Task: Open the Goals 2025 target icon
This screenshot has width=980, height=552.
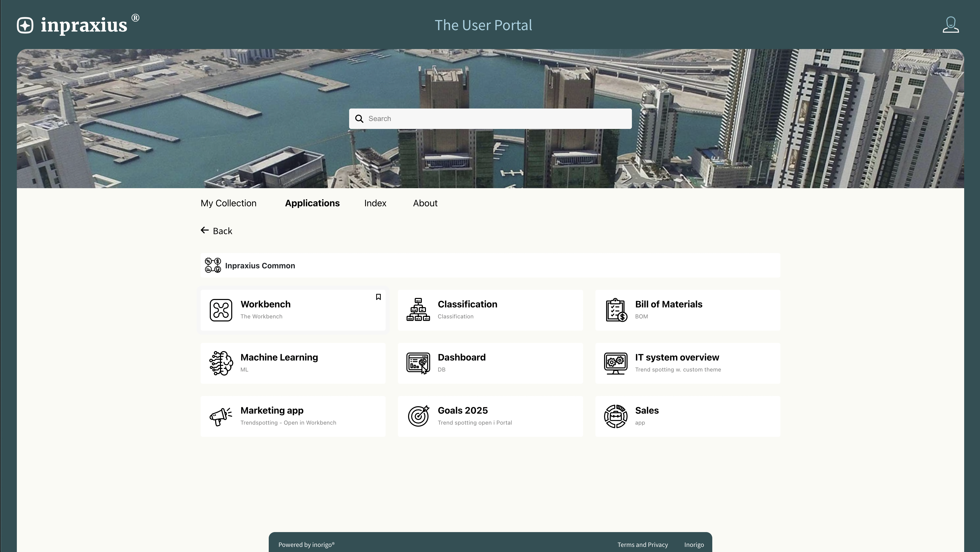Action: 418,416
